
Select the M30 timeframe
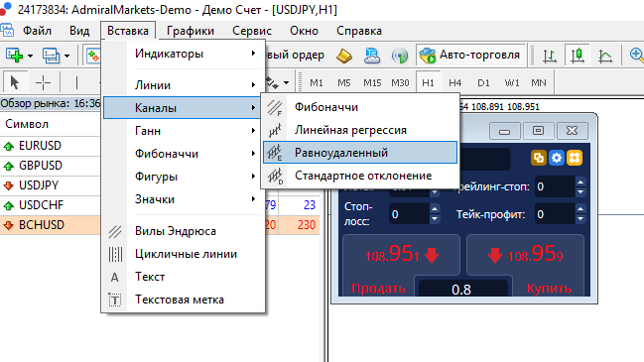pos(400,83)
